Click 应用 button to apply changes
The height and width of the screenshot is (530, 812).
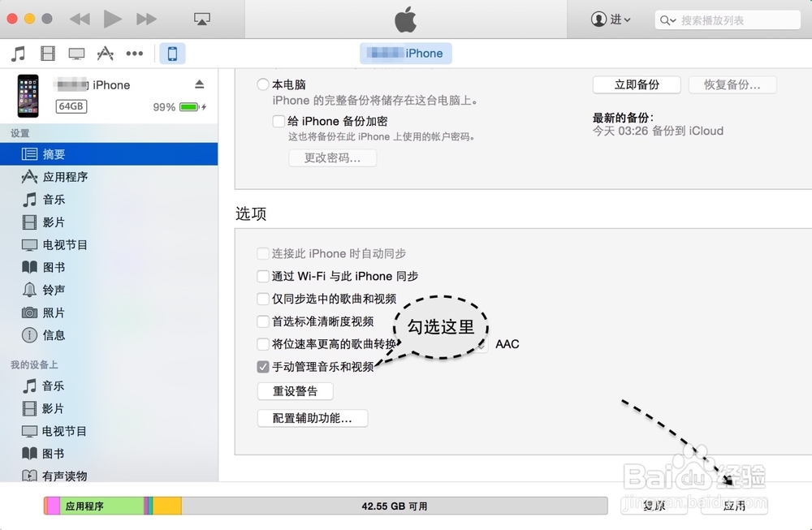[x=734, y=506]
